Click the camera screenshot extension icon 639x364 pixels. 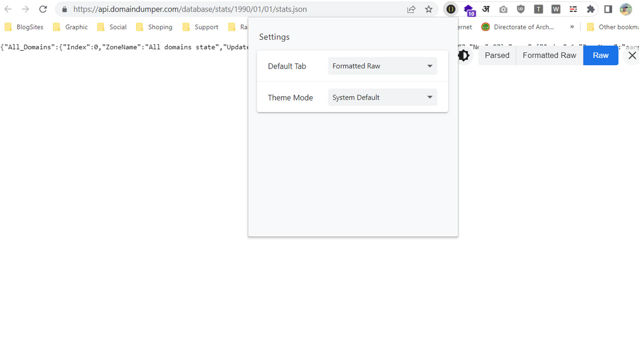coord(503,9)
